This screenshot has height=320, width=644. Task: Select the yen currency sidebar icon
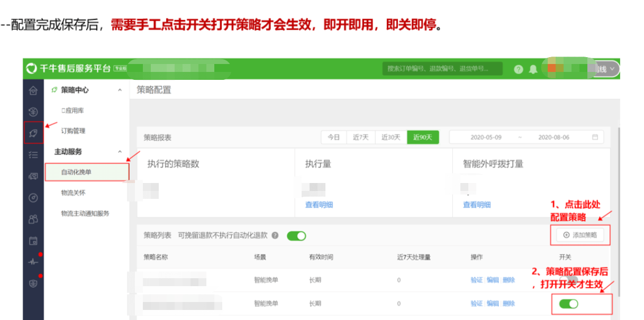click(33, 112)
